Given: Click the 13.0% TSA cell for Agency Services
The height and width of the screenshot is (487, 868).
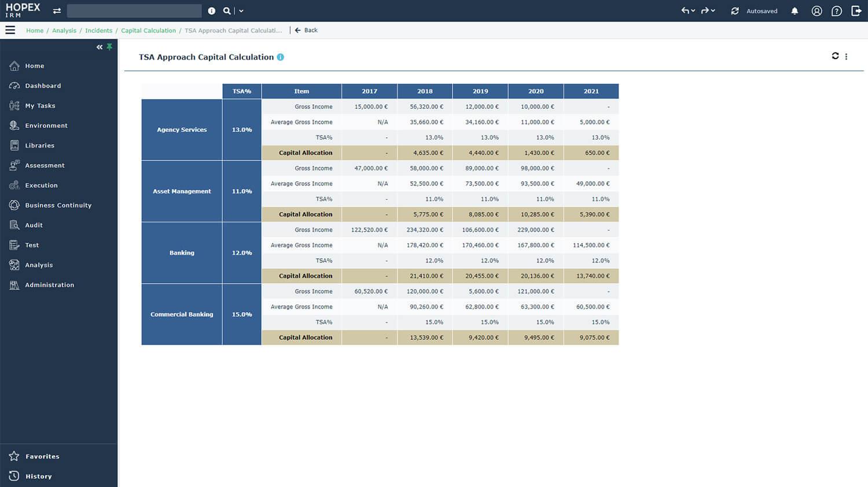Looking at the screenshot, I should tap(242, 130).
